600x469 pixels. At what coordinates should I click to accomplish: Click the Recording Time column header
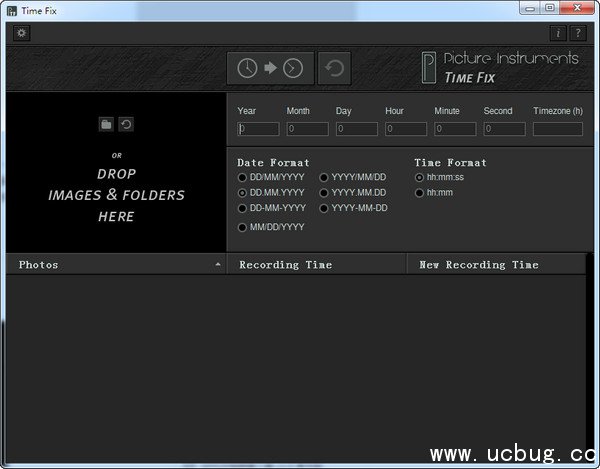[316, 265]
